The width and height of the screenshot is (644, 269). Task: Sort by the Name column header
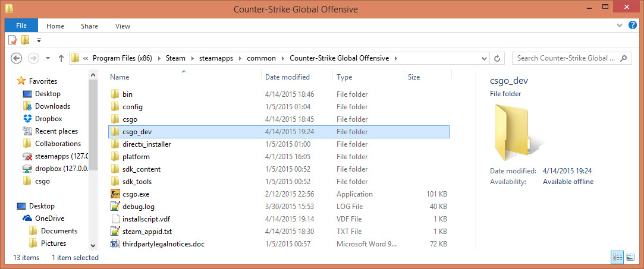pos(120,77)
